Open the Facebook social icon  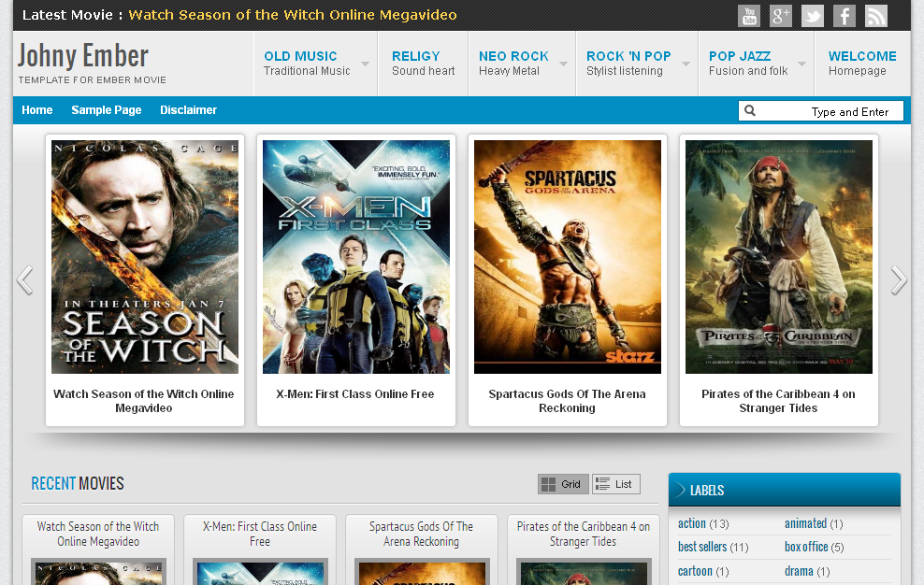click(x=845, y=16)
